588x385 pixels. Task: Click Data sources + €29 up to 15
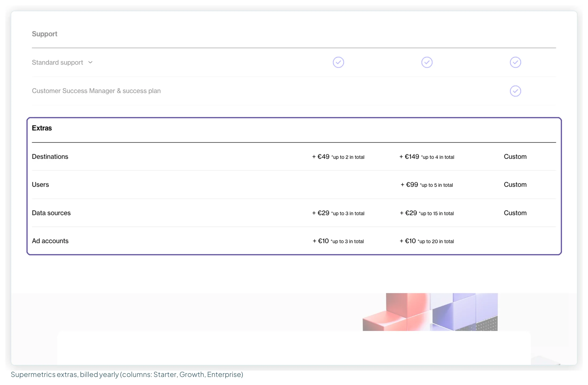[427, 213]
